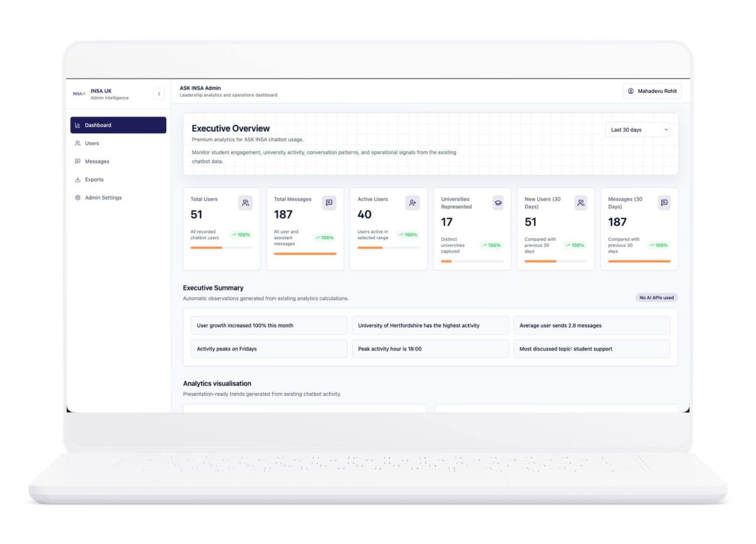Collapse the sidebar with the chevron button

[x=159, y=94]
